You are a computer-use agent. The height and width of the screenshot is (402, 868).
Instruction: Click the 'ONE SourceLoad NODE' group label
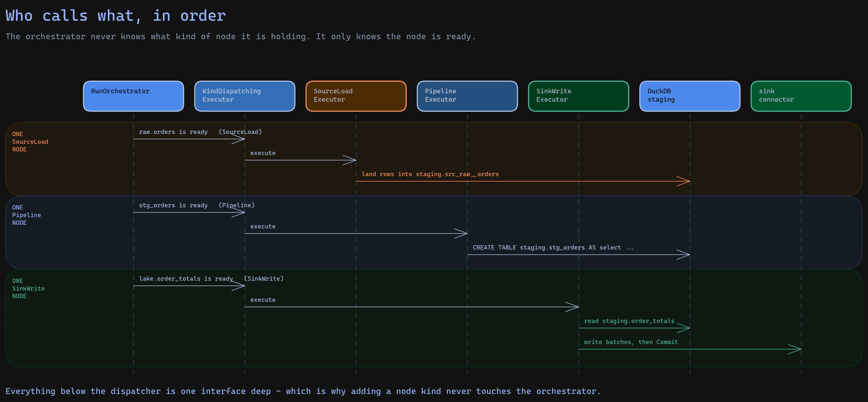pos(30,142)
